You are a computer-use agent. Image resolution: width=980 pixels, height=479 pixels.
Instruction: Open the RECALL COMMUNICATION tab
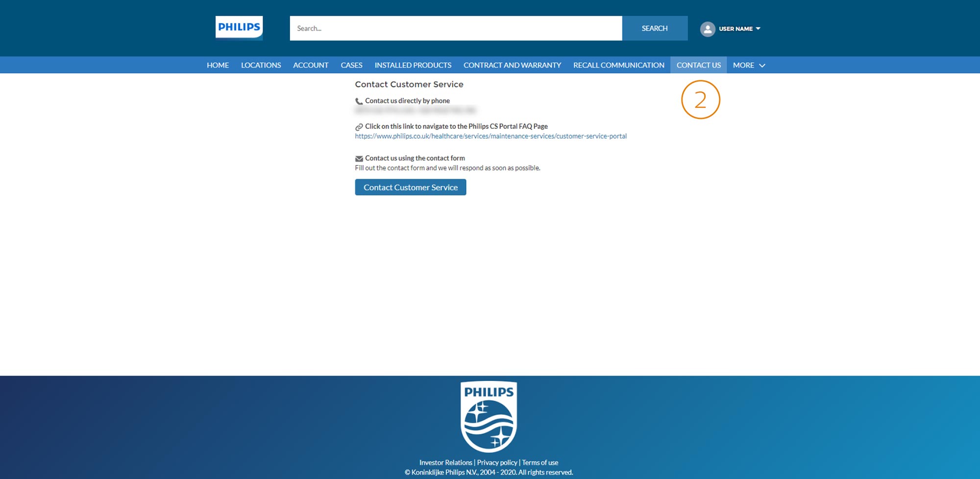[618, 65]
